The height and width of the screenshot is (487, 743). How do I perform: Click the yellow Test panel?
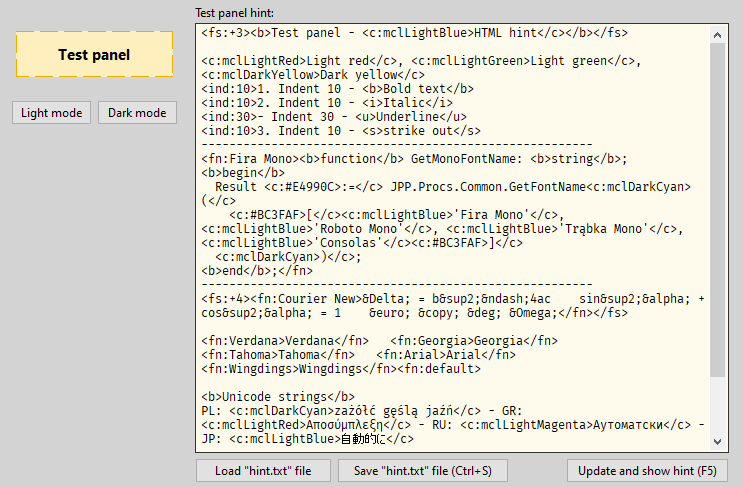point(94,54)
